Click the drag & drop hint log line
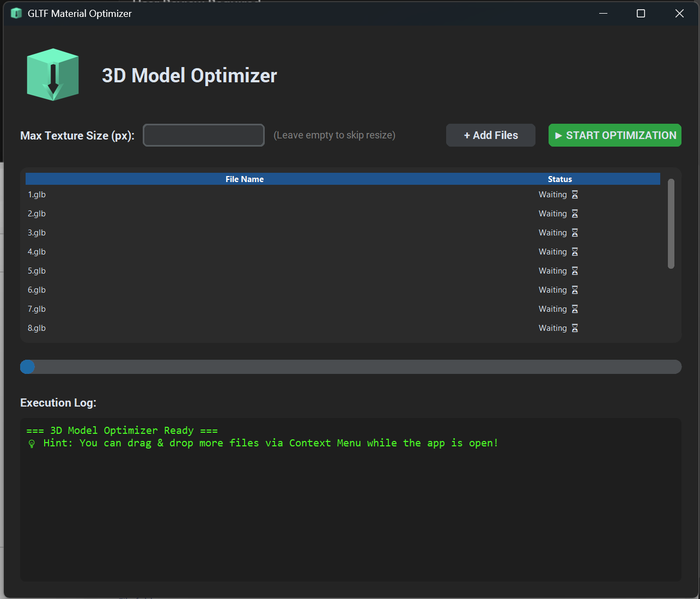The width and height of the screenshot is (700, 599). click(263, 443)
